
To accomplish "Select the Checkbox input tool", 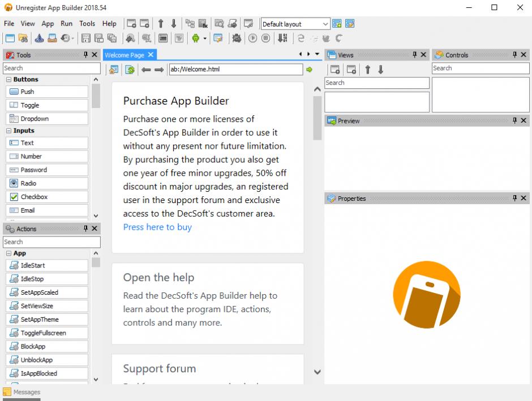I will point(47,197).
